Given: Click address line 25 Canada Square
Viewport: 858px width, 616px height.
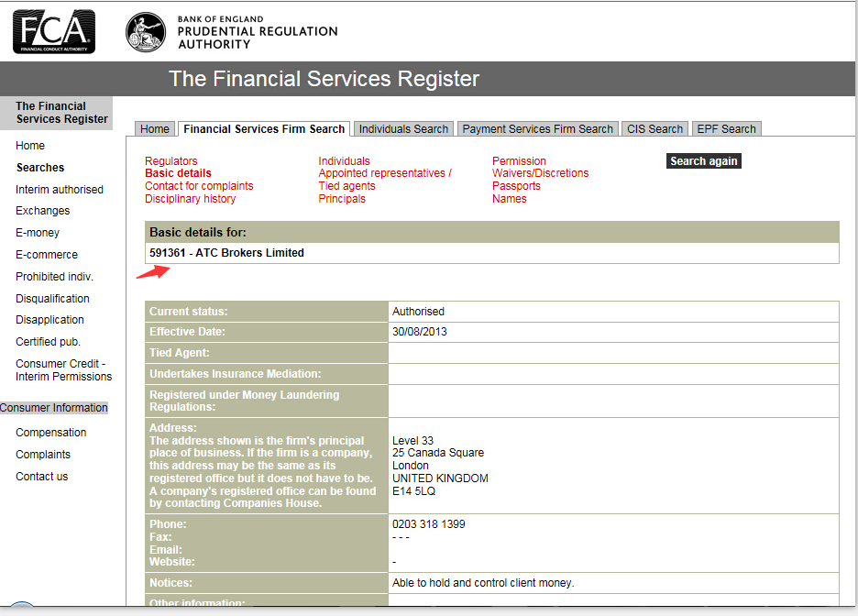Looking at the screenshot, I should (x=438, y=453).
